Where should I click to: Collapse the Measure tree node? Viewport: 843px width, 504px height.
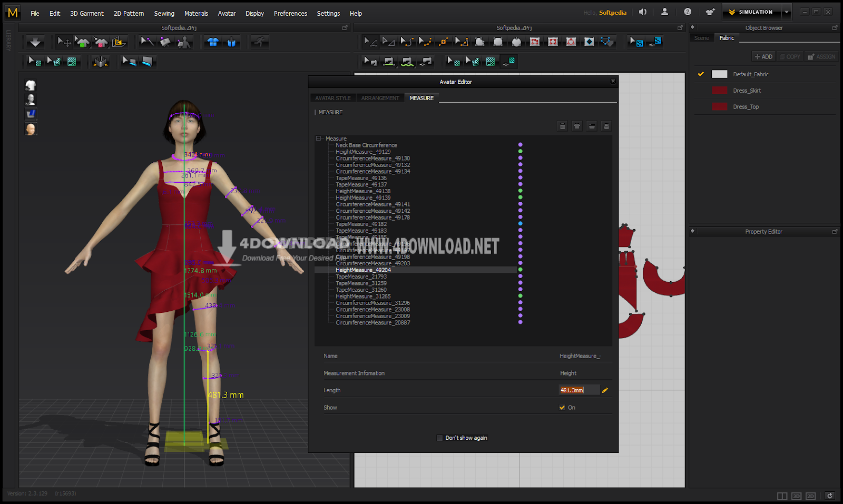coord(318,139)
